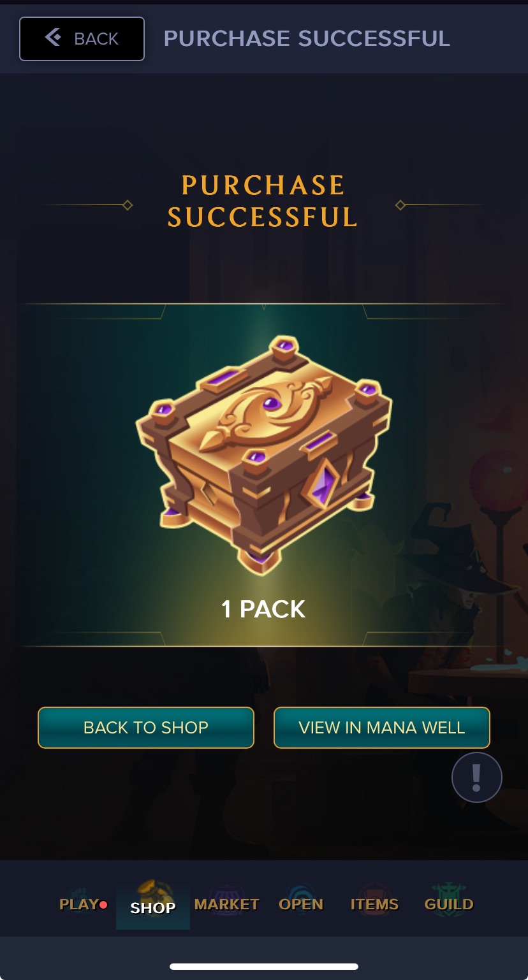
Task: Select the golden treasure chest pack
Action: (x=263, y=452)
